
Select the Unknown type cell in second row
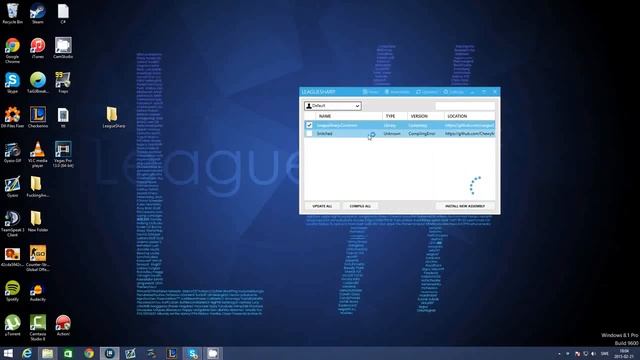(x=392, y=133)
